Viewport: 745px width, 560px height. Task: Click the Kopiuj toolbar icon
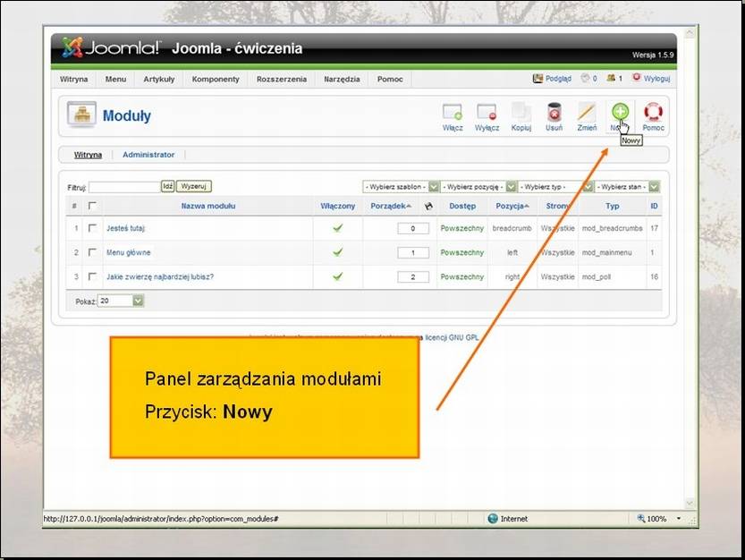tap(521, 112)
